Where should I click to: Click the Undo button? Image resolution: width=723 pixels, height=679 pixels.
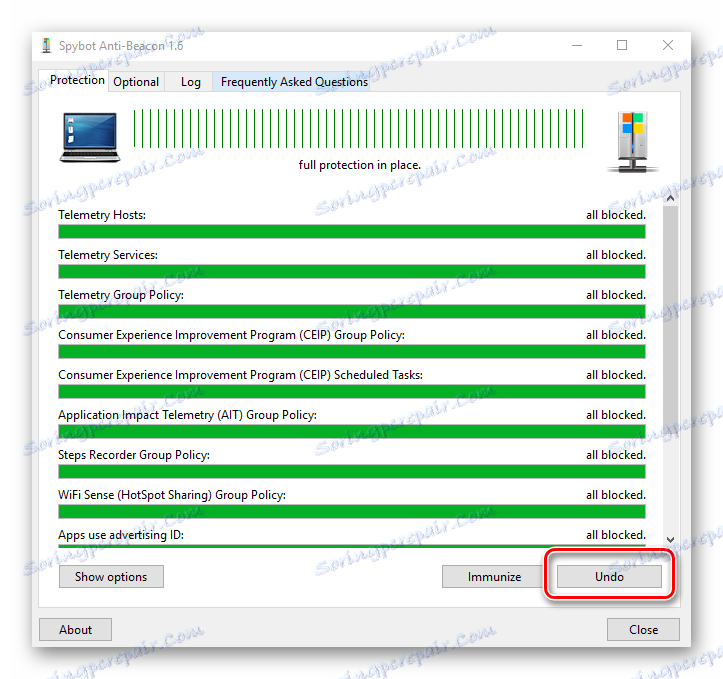click(609, 577)
